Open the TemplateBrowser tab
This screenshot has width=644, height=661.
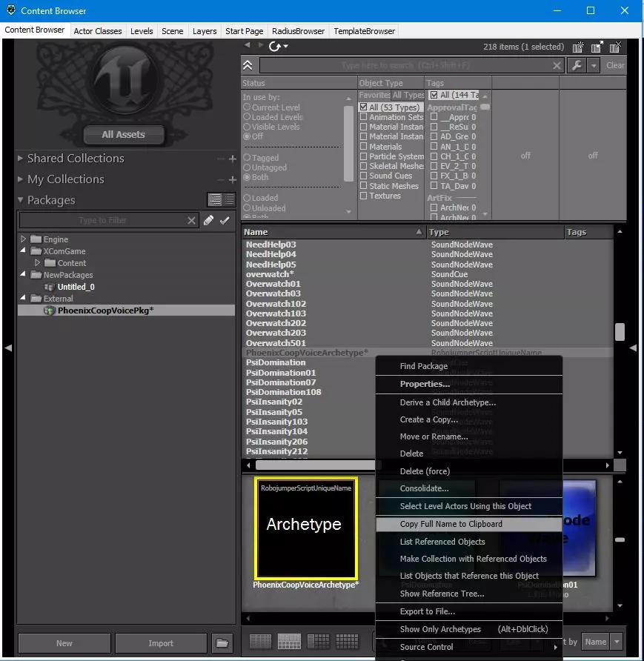point(364,31)
